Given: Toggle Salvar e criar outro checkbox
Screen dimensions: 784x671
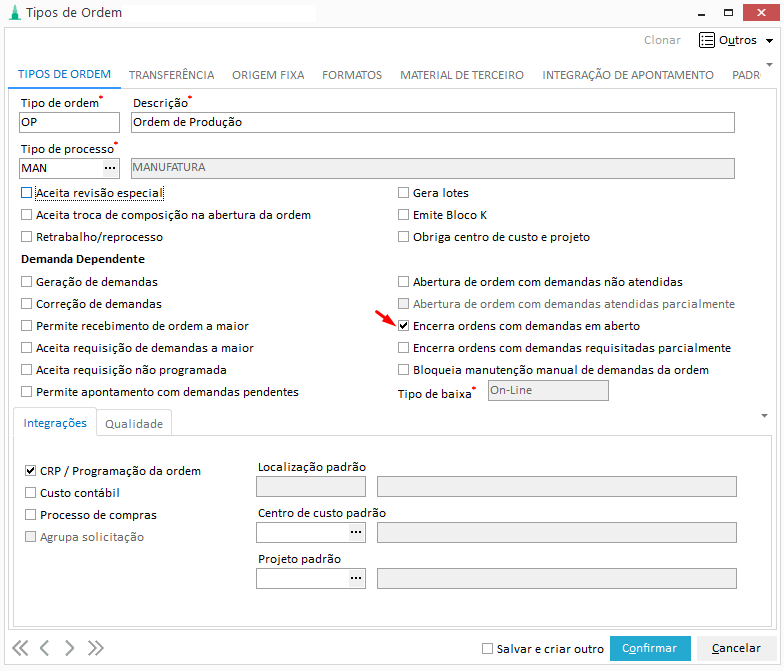Looking at the screenshot, I should click(x=488, y=648).
